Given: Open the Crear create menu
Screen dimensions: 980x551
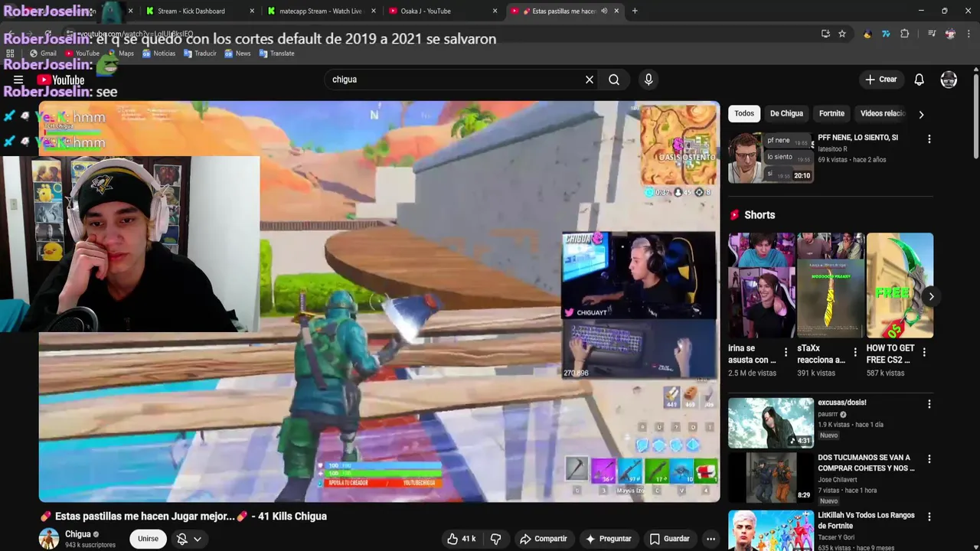Looking at the screenshot, I should 880,80.
